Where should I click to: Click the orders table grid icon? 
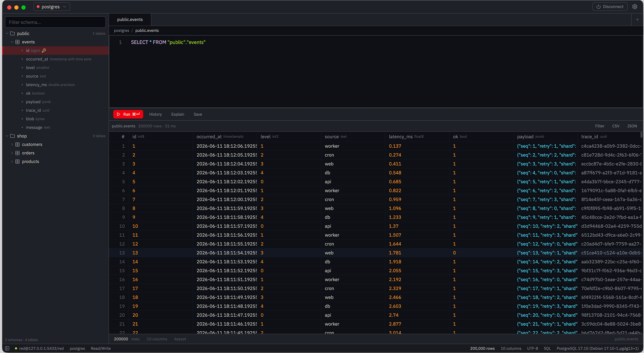(17, 153)
